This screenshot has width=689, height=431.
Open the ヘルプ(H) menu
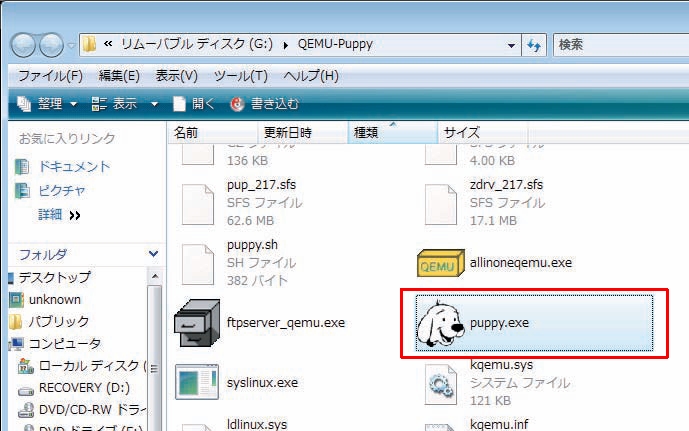[x=311, y=76]
